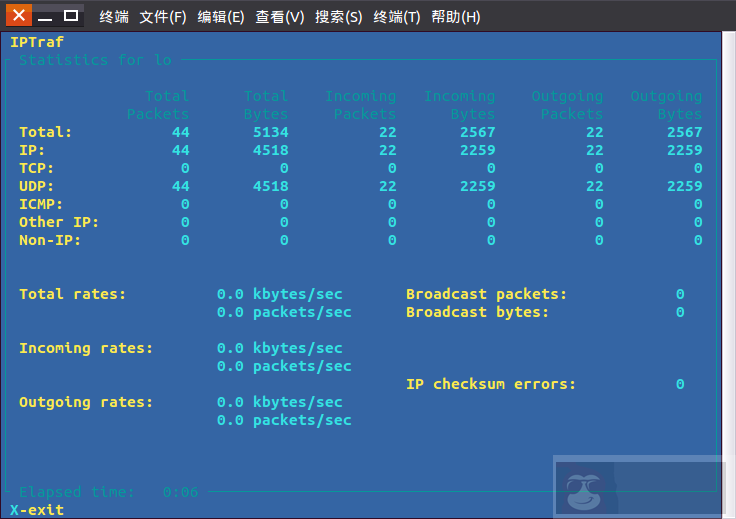
Task: Click the Outgoing Bytes column header
Action: [667, 105]
